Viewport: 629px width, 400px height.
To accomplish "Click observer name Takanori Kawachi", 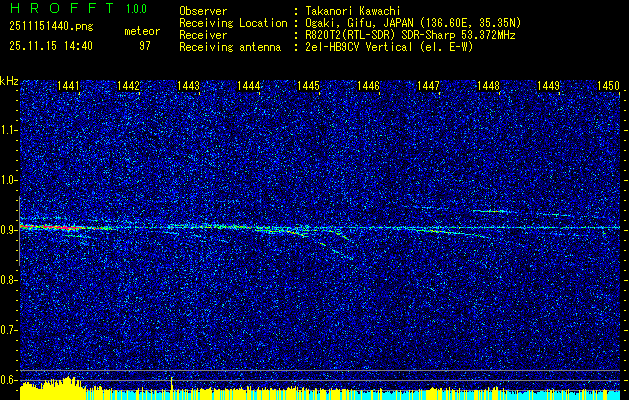I will (353, 11).
